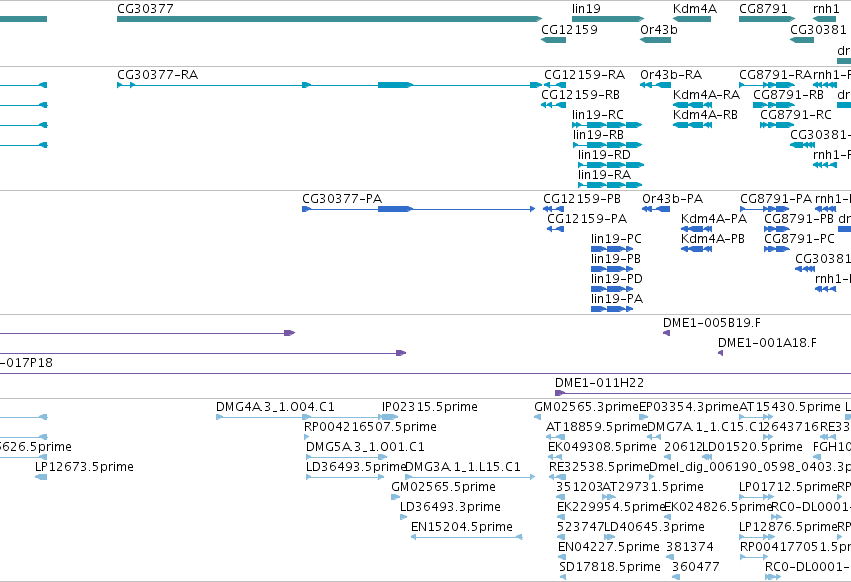Select transcript label lin19-RA
Image resolution: width=851 pixels, height=582 pixels.
pos(604,175)
